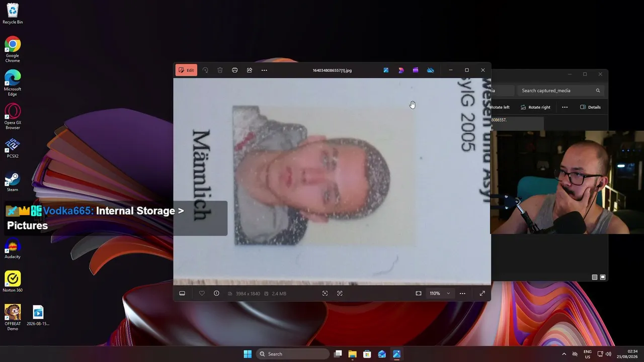Show file info with the info icon
644x362 pixels.
click(x=216, y=294)
